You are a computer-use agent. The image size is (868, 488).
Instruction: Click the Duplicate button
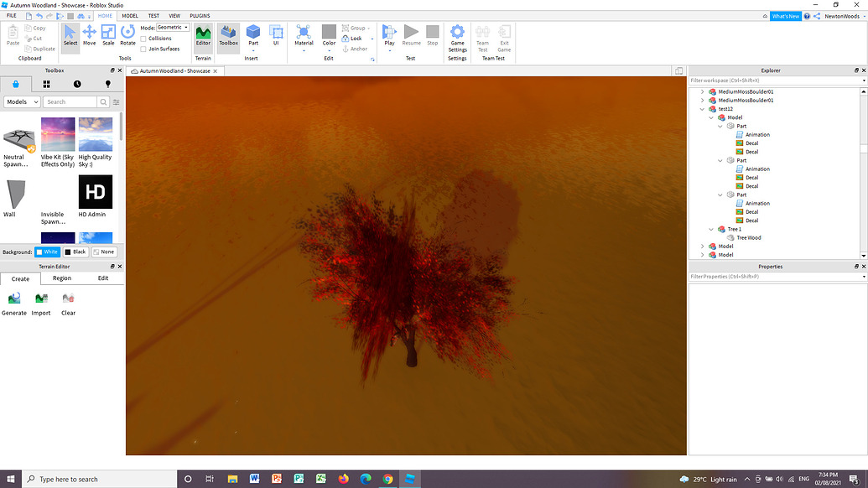click(x=40, y=49)
